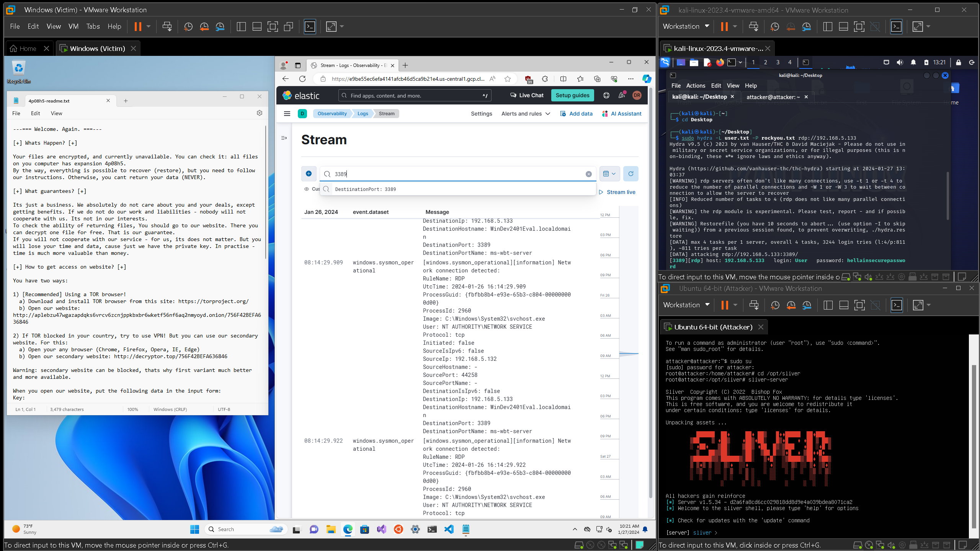This screenshot has width=980, height=551.
Task: Open Visual Studio Code from the Windows taskbar
Action: [449, 530]
